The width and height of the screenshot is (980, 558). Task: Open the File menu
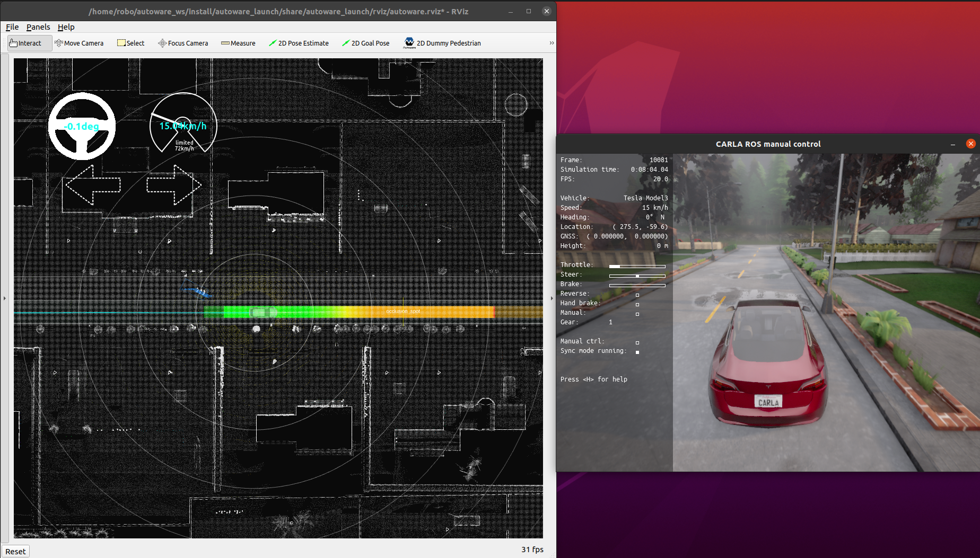[12, 27]
